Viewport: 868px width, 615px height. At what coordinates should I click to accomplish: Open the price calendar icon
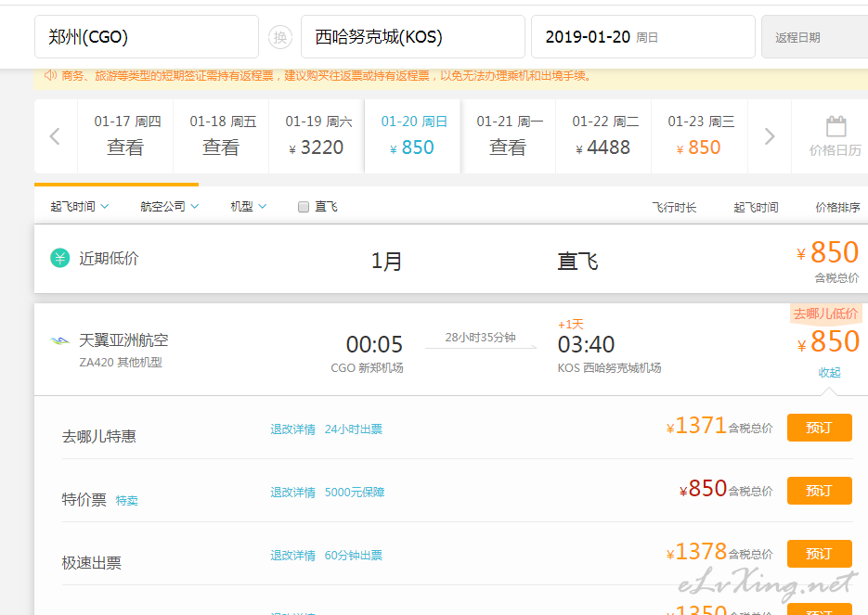(836, 127)
